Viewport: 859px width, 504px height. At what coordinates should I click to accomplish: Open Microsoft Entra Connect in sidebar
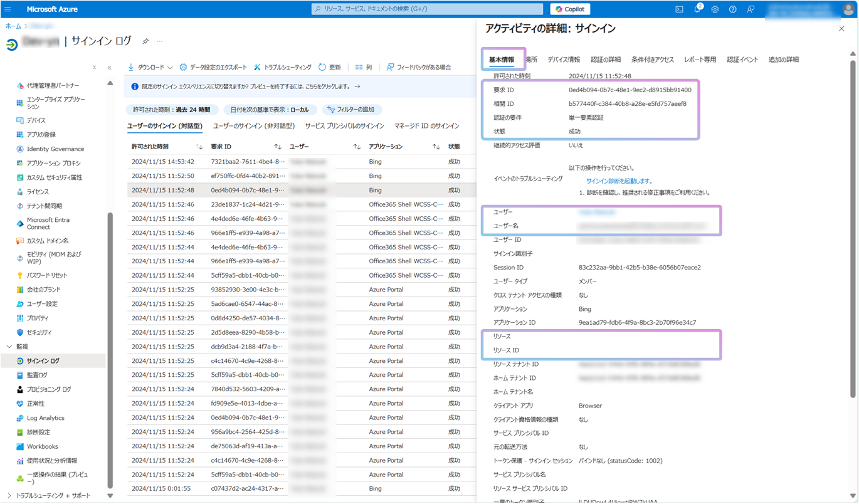tap(48, 223)
